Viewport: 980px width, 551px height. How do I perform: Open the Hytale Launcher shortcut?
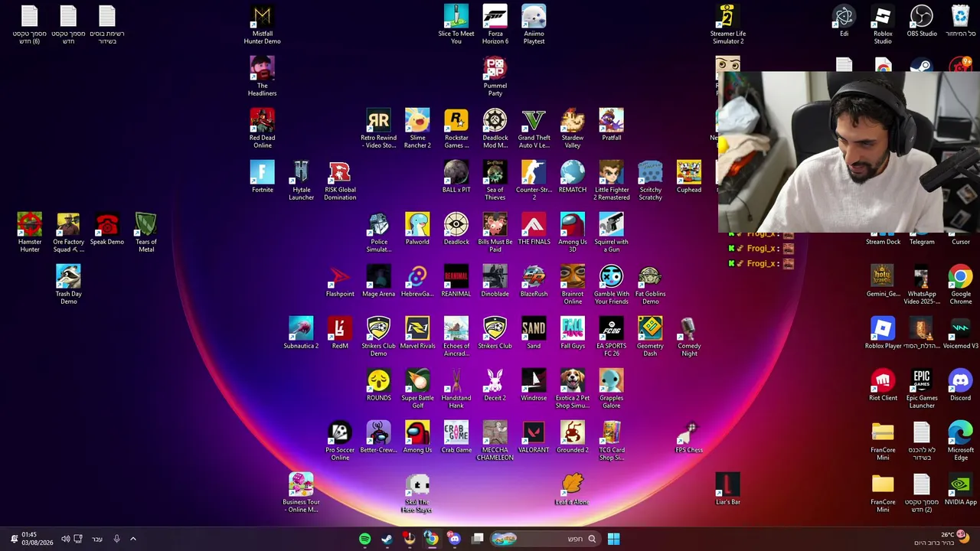(x=301, y=181)
